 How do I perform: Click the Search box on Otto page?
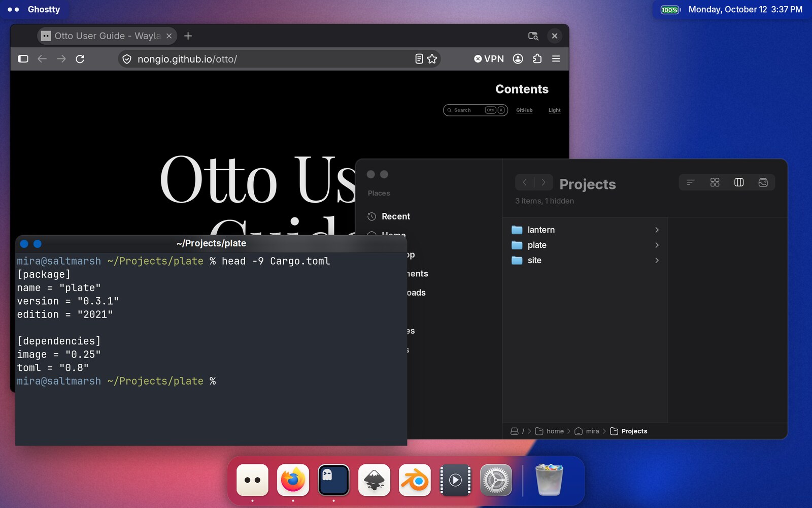click(x=475, y=110)
